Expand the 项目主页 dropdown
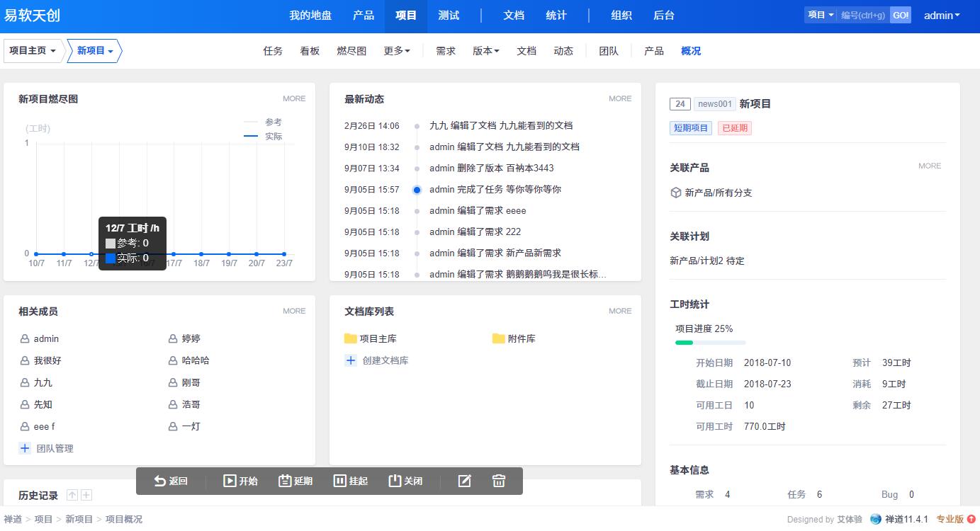The height and width of the screenshot is (531, 980). coord(33,51)
